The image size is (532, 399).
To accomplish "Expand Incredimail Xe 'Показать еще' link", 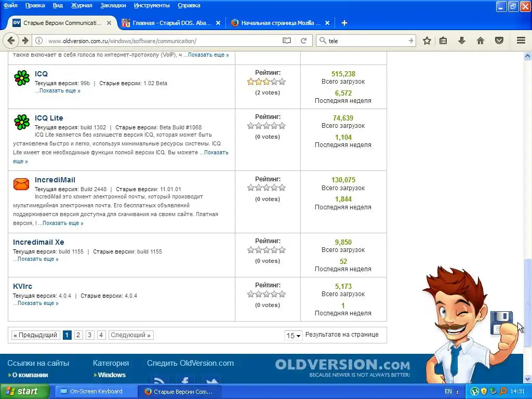I will 37,259.
